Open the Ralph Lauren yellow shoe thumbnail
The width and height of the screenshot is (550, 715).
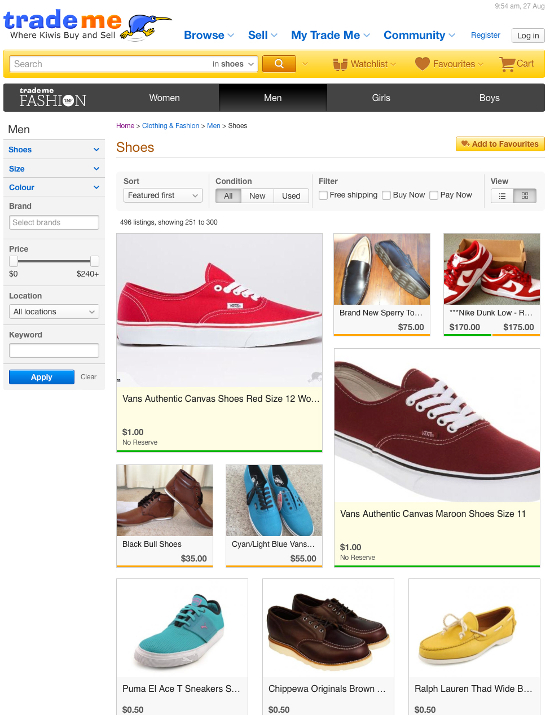point(474,629)
